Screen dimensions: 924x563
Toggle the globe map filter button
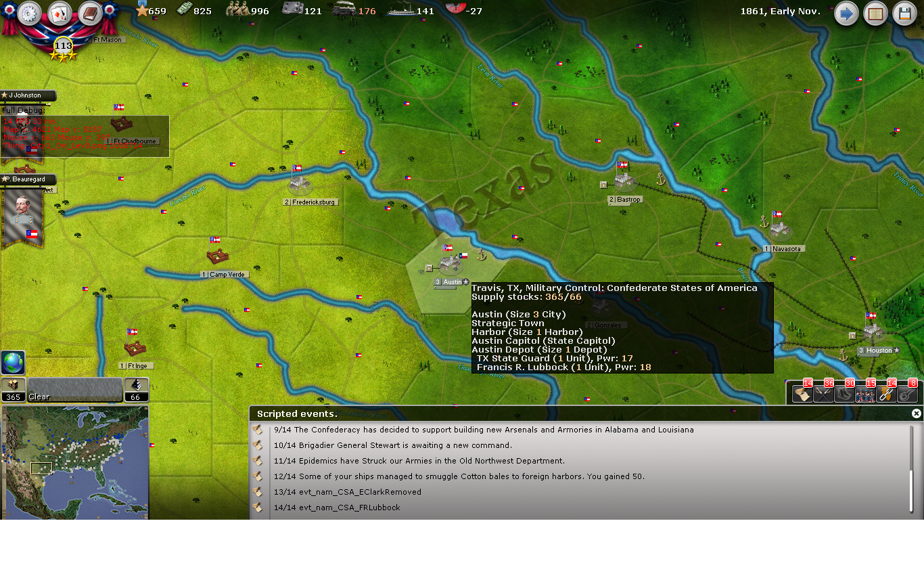pos(13,363)
